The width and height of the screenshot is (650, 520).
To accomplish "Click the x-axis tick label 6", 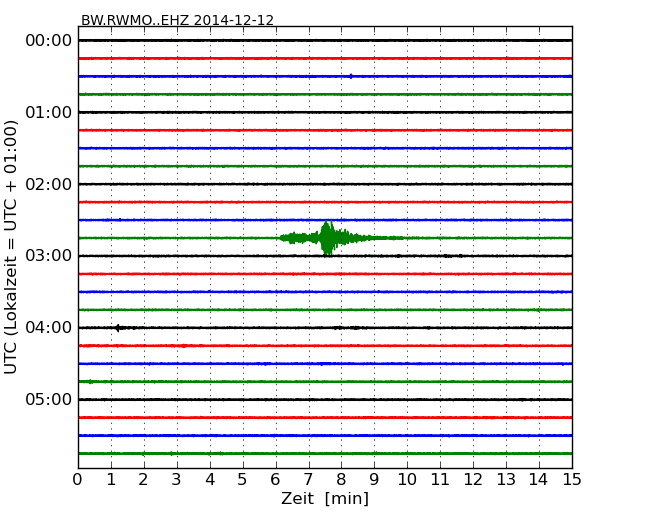I will 275,480.
